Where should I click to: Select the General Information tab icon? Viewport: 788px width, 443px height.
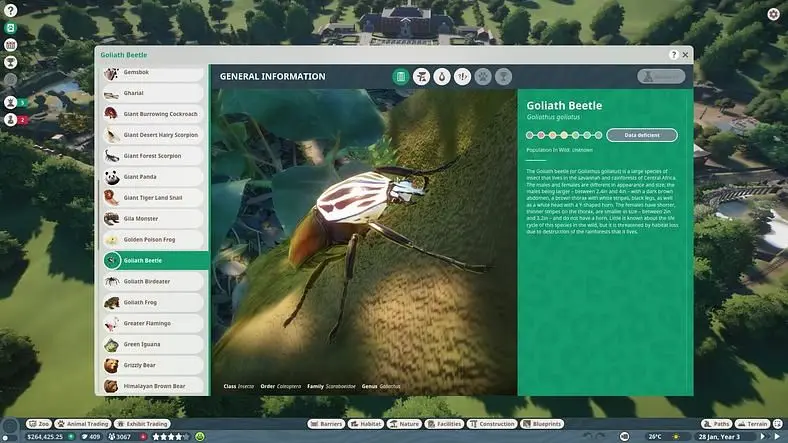point(401,77)
